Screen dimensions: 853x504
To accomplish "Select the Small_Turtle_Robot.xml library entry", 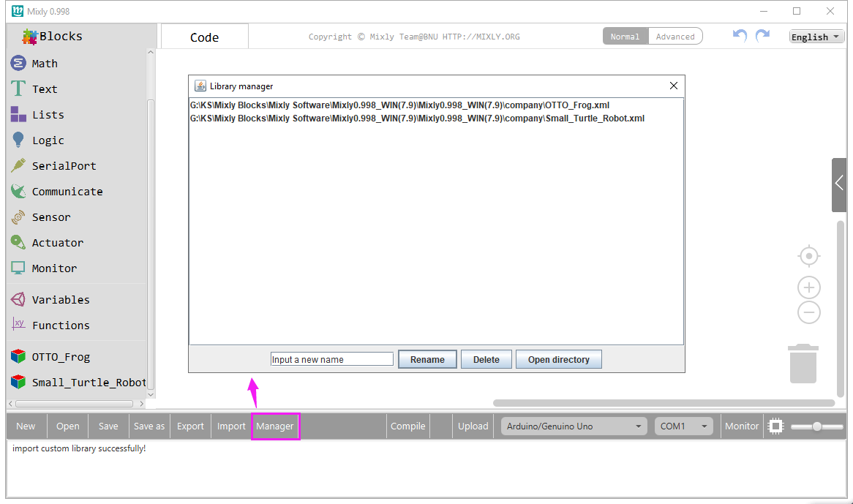I will pos(417,118).
